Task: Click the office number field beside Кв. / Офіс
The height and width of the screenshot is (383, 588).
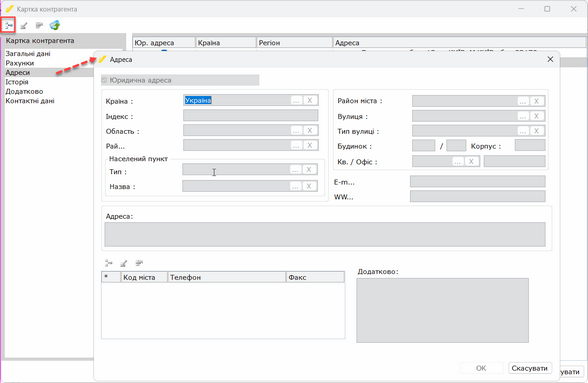Action: click(514, 161)
